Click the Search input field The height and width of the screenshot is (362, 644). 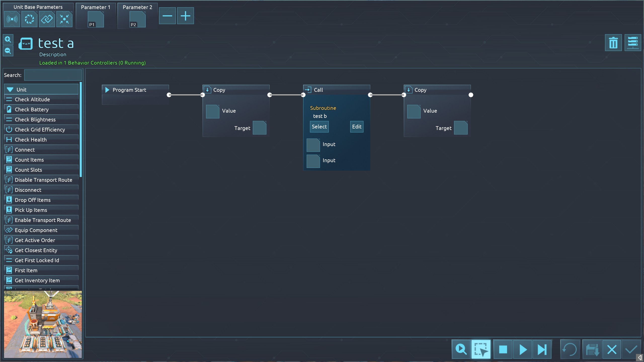pos(53,75)
